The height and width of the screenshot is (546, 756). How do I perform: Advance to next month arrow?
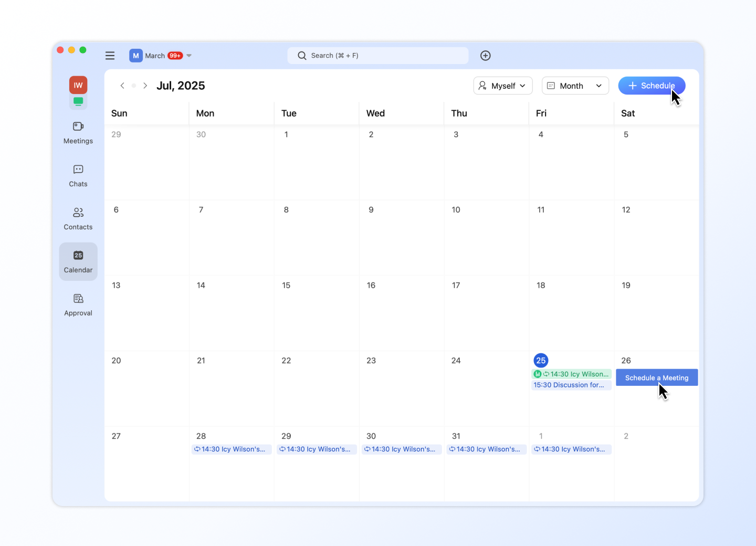coord(145,86)
